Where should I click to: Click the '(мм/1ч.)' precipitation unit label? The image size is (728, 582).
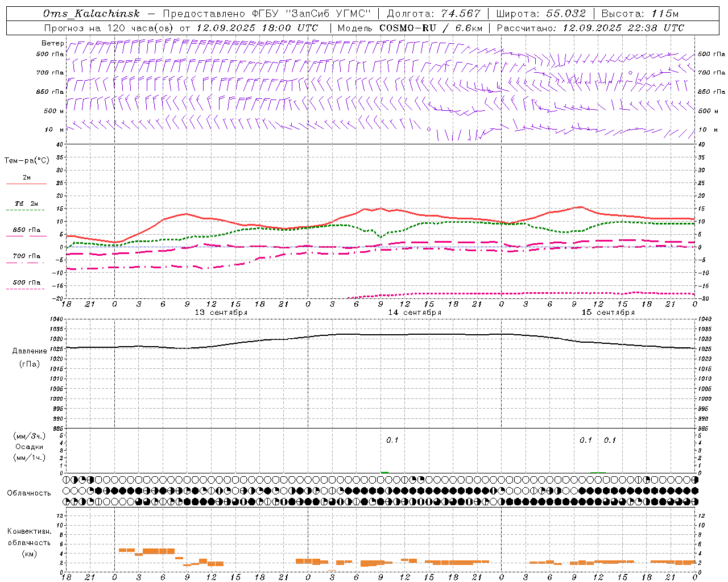(30, 458)
